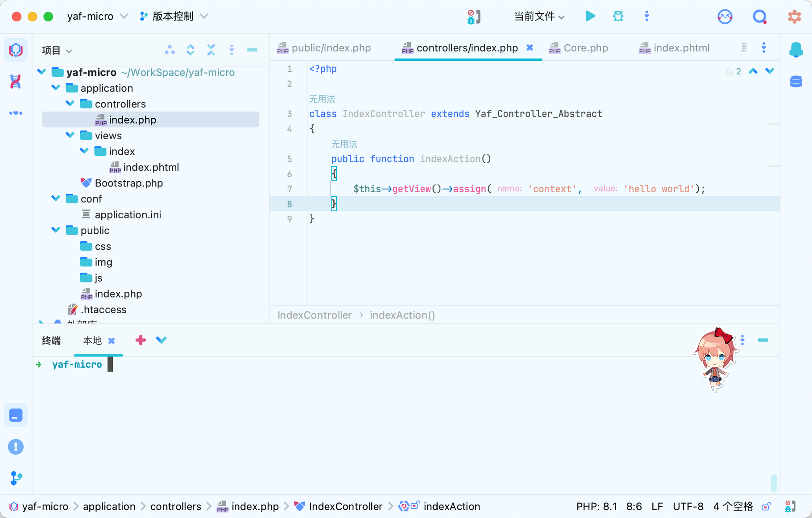Toggle the debug listener icon in the status bar

(x=790, y=506)
